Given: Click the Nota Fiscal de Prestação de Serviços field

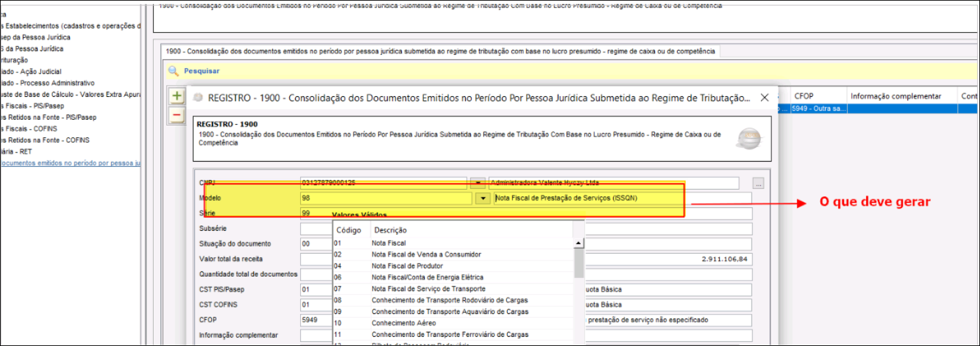Looking at the screenshot, I should pos(622,198).
